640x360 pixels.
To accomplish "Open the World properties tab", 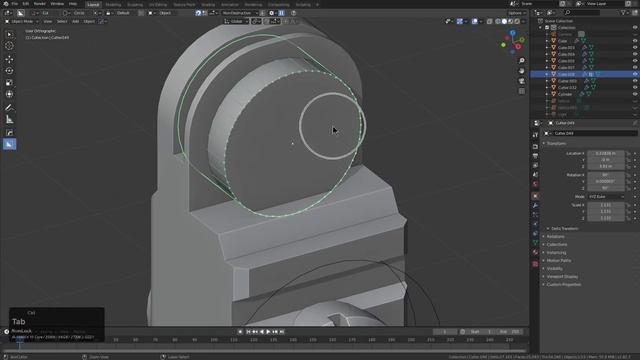I will [x=535, y=184].
